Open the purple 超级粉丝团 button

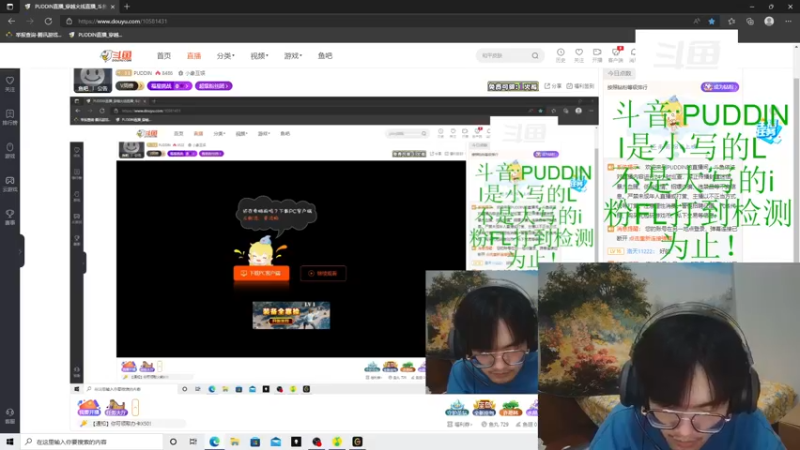tap(213, 86)
